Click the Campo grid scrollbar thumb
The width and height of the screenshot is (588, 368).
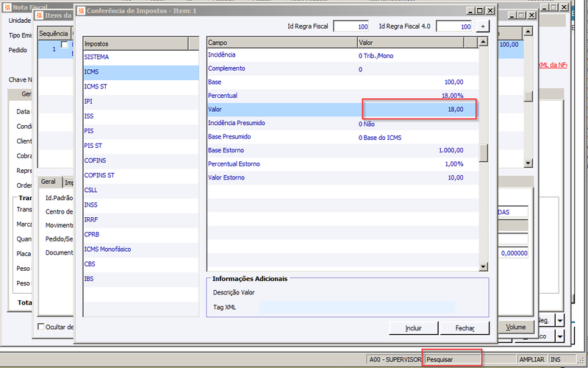click(484, 153)
